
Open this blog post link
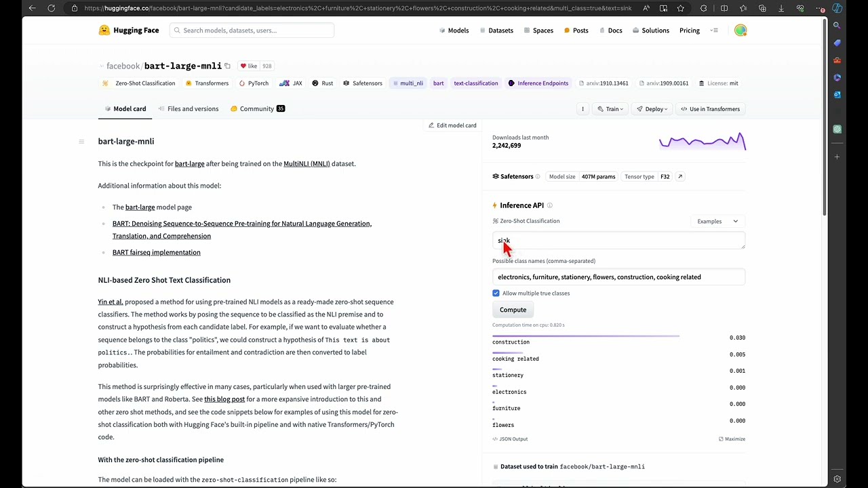[224, 399]
